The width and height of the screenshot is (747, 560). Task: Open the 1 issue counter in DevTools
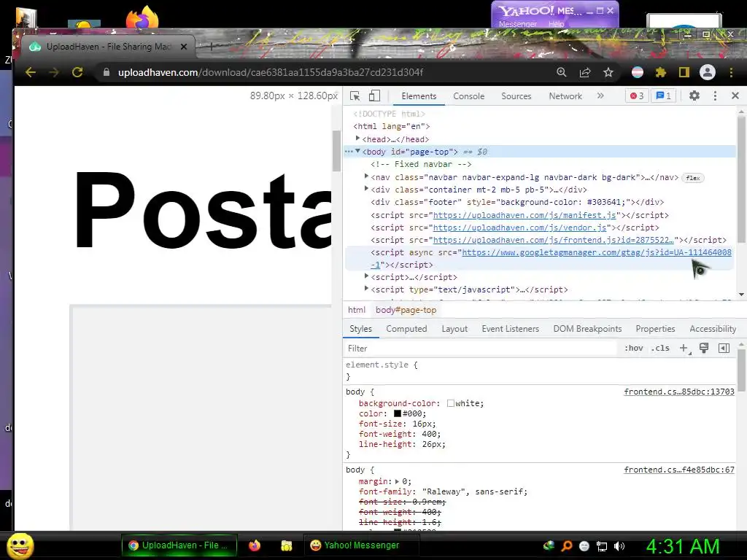[x=664, y=96]
